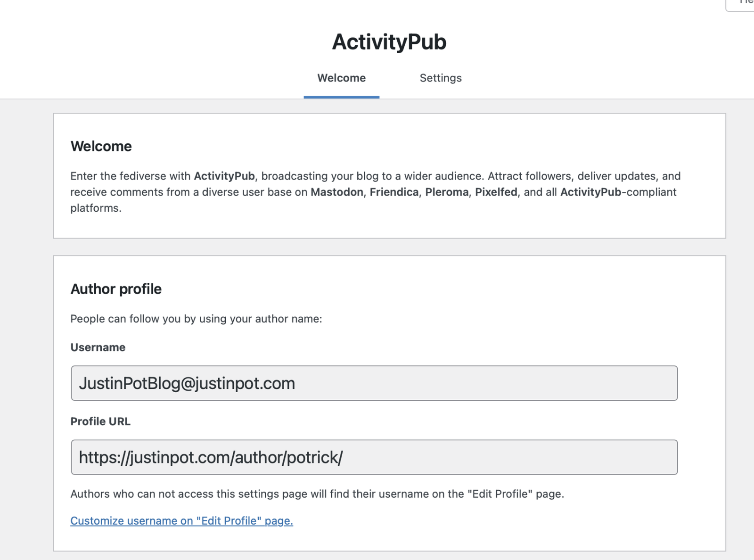Click the Profile URL label

pos(100,421)
